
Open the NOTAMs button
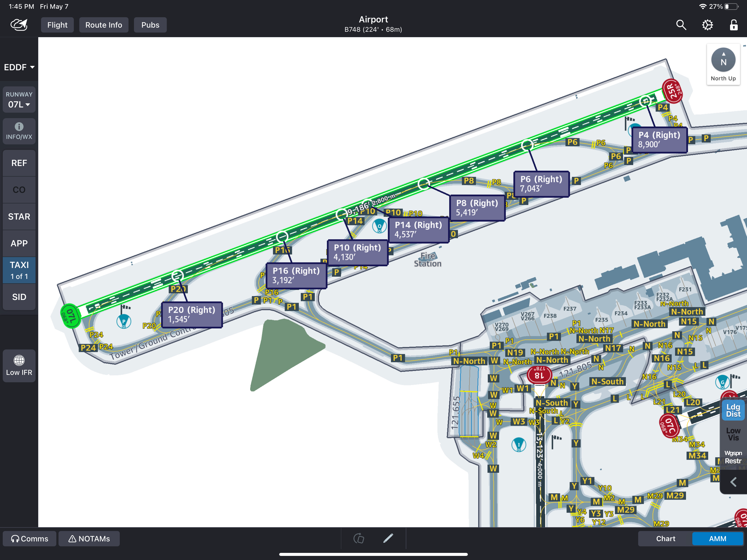tap(89, 538)
